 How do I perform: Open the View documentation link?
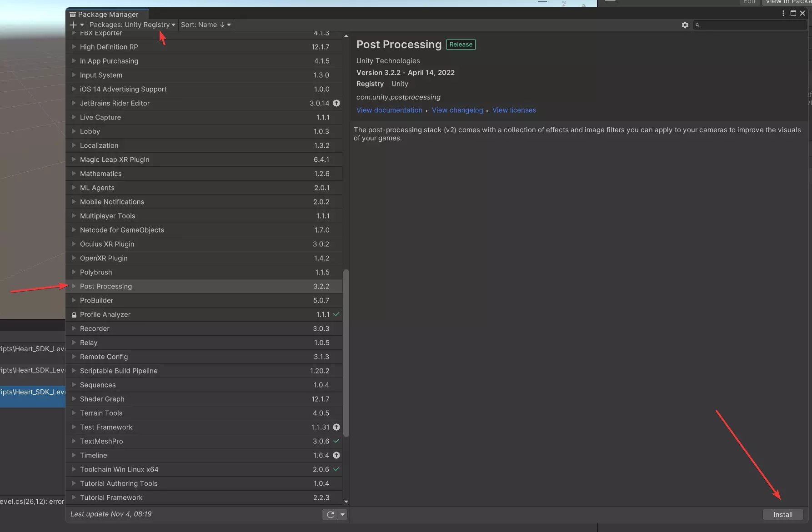pos(389,110)
